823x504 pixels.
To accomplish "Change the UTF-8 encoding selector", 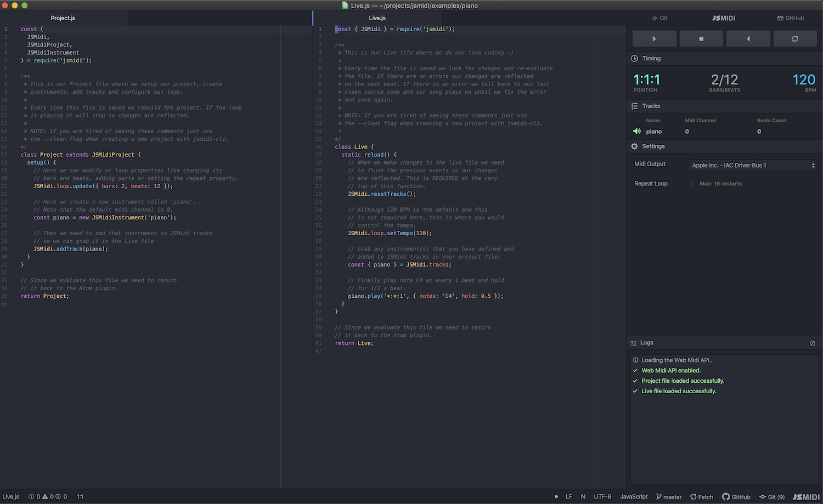I will pos(602,497).
